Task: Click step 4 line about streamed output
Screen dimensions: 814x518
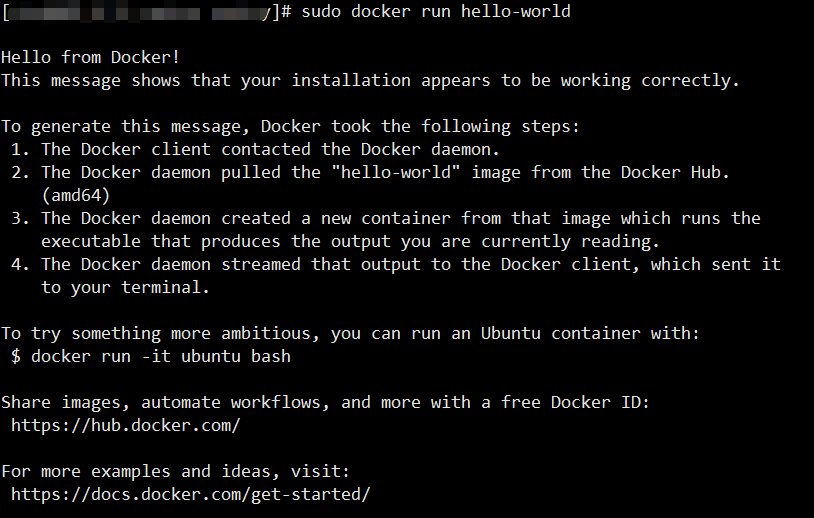Action: tap(410, 264)
